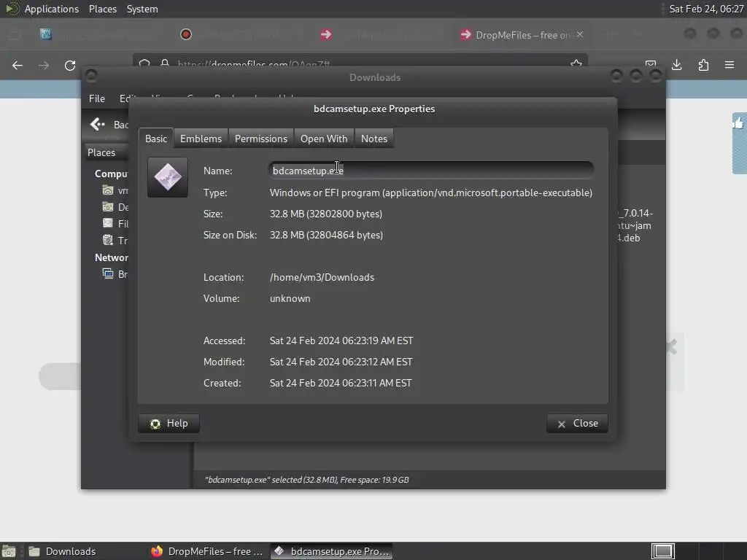The image size is (747, 560).
Task: Switch to the Emblems tab
Action: pos(201,139)
